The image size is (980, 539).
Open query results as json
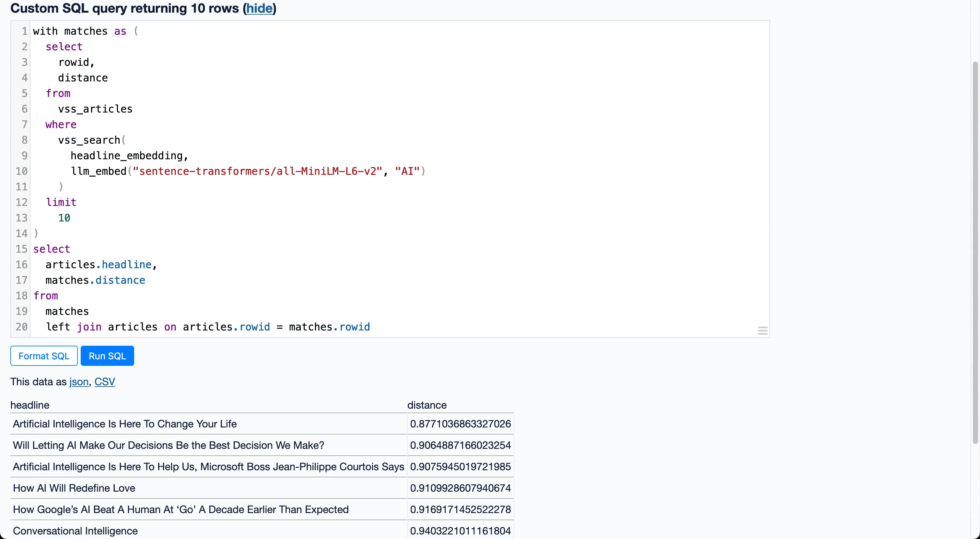click(x=78, y=382)
